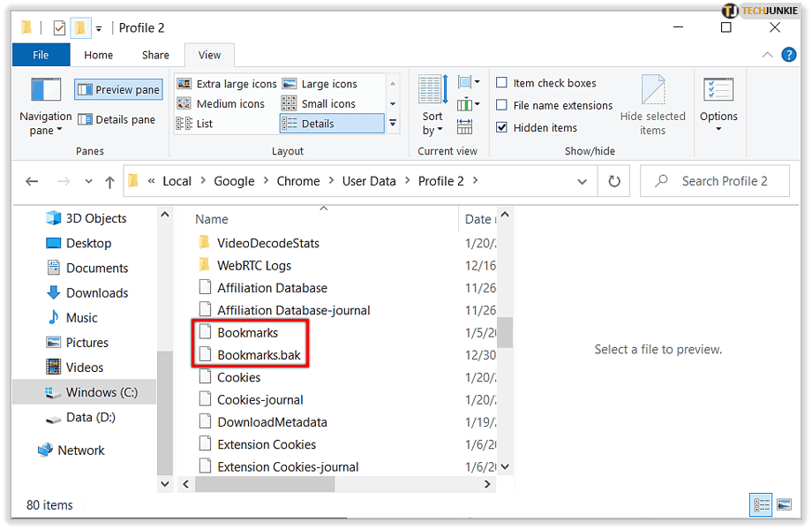Click the Sort by icon
Viewport: 812px width, 530px height.
click(433, 89)
